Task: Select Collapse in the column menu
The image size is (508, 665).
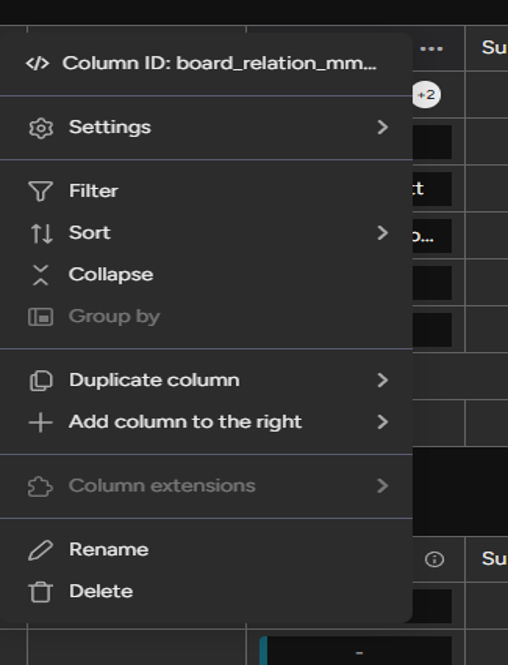Action: click(x=206, y=274)
